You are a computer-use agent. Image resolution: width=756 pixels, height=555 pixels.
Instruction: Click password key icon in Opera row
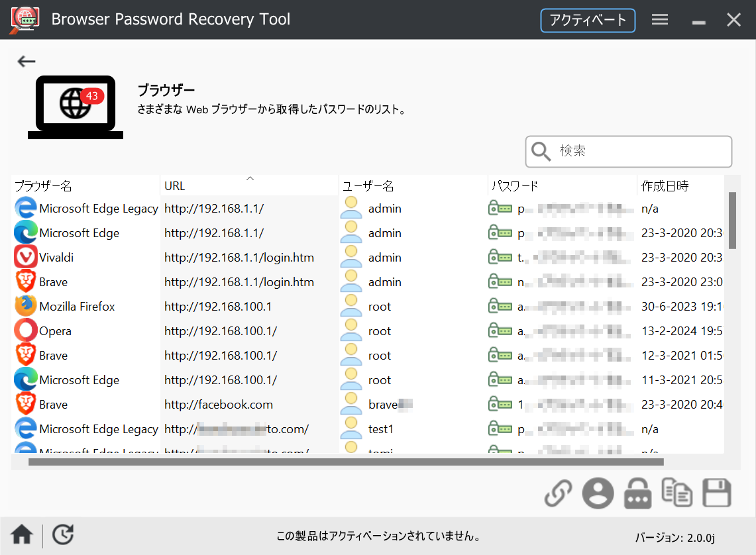click(x=500, y=330)
